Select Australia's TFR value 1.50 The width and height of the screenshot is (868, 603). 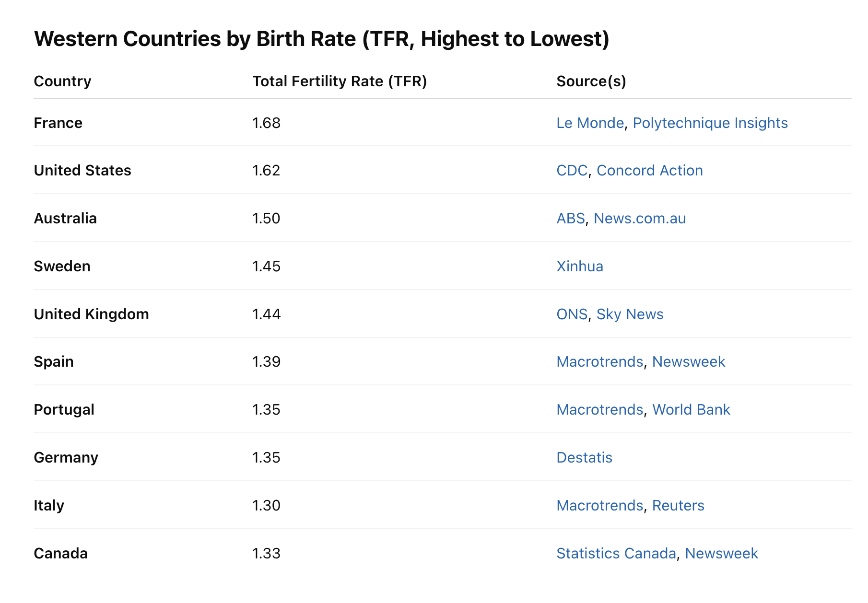[266, 219]
